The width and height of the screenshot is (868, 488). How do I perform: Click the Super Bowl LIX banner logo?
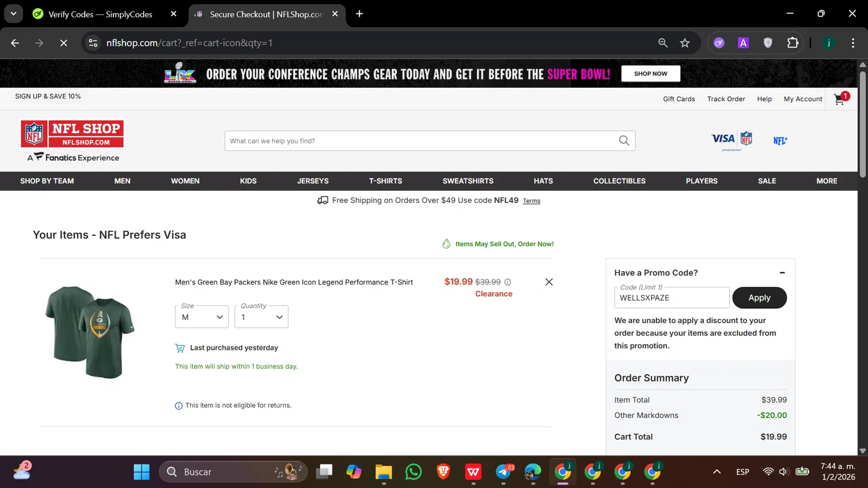coord(181,73)
